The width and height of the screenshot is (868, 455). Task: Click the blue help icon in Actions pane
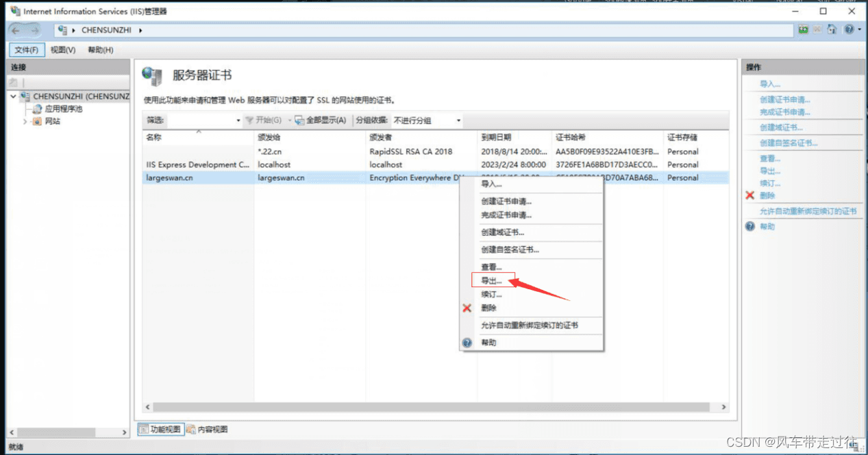[750, 227]
